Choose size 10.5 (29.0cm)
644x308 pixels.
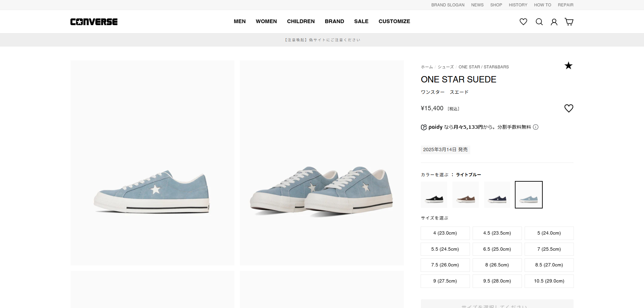[x=549, y=281]
